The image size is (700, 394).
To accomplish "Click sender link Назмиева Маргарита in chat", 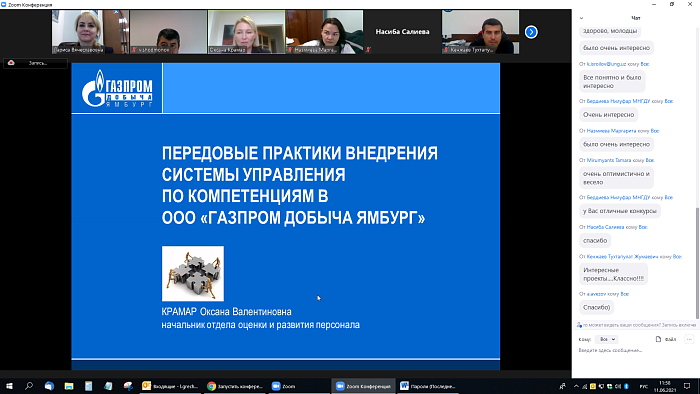I will pos(611,131).
